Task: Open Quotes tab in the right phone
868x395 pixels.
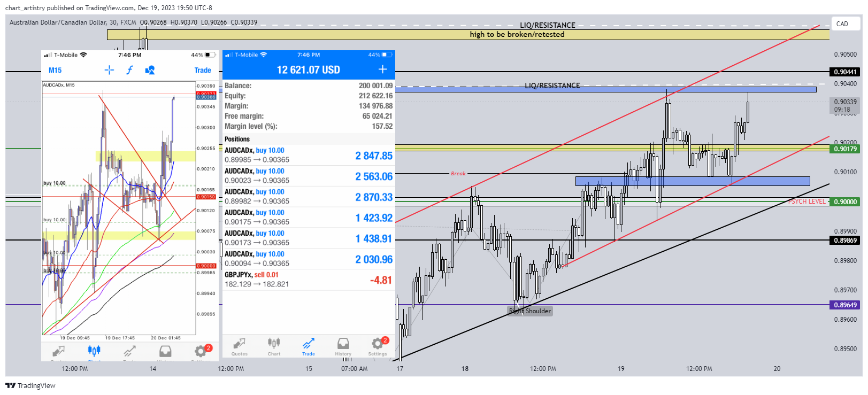Action: 239,346
